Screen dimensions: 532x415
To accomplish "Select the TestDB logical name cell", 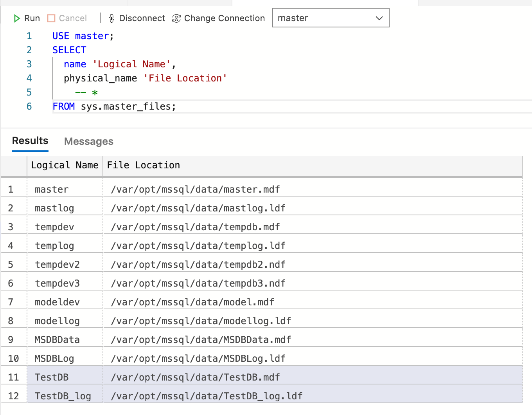I will click(52, 377).
